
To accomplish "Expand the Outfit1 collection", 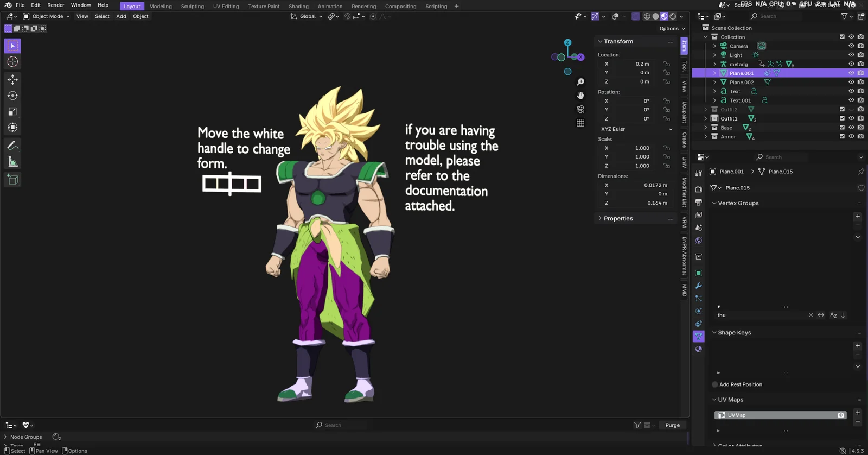I will 706,118.
